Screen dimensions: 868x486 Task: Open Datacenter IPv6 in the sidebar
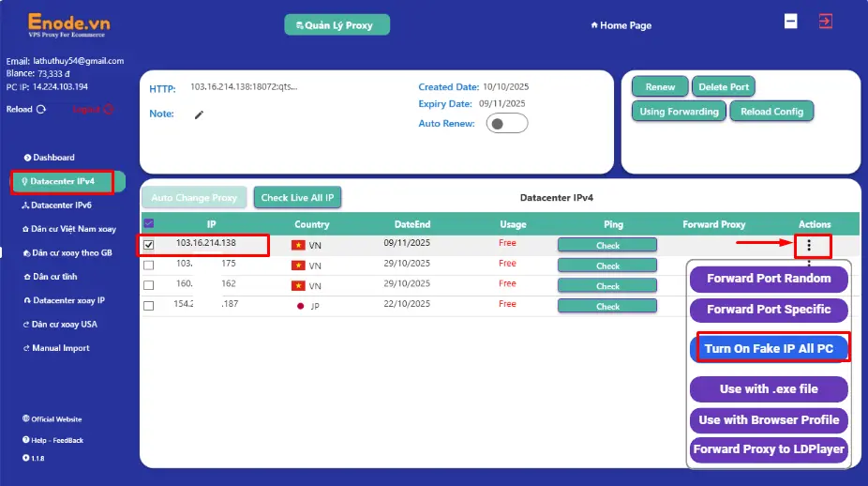(61, 205)
